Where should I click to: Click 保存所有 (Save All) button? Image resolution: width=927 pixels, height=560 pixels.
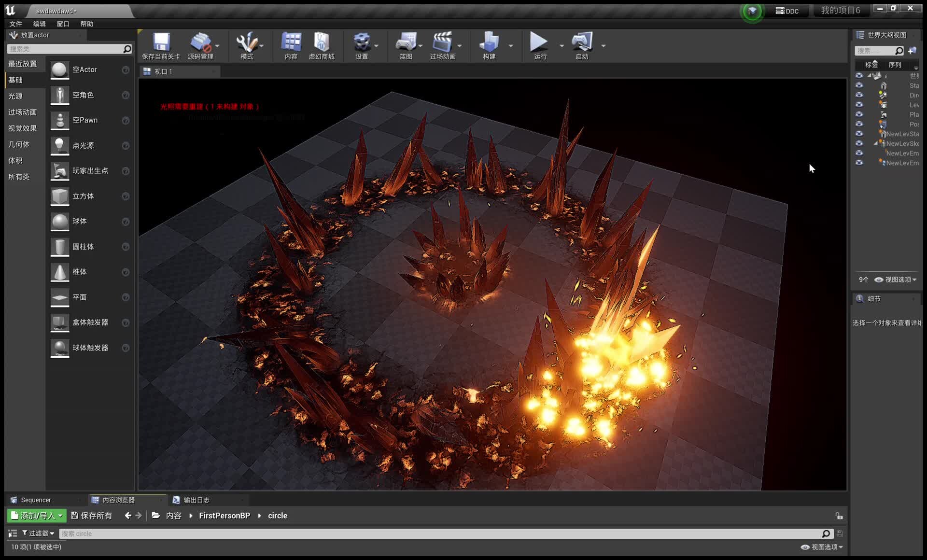coord(92,516)
